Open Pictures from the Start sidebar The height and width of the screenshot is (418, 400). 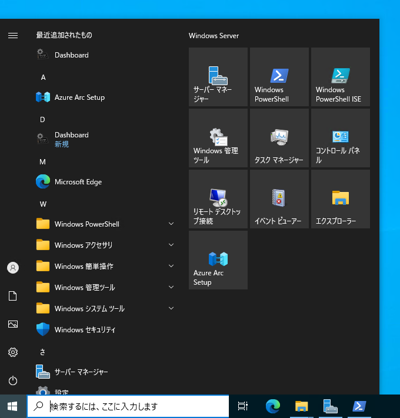tap(13, 324)
